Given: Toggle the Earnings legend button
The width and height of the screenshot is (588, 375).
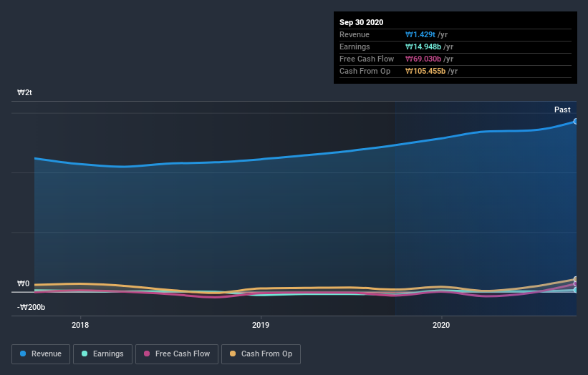Looking at the screenshot, I should [x=102, y=354].
